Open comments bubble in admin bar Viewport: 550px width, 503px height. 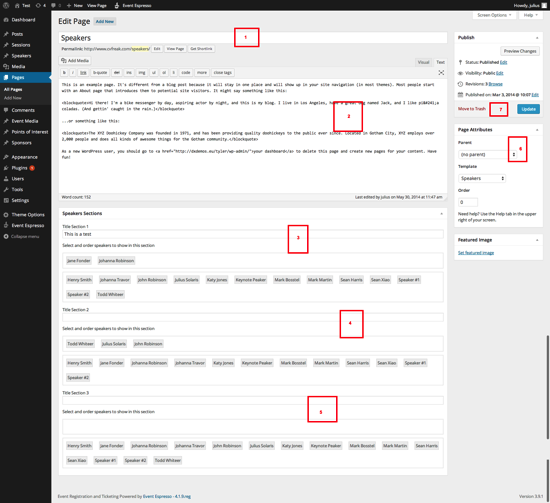tap(53, 5)
